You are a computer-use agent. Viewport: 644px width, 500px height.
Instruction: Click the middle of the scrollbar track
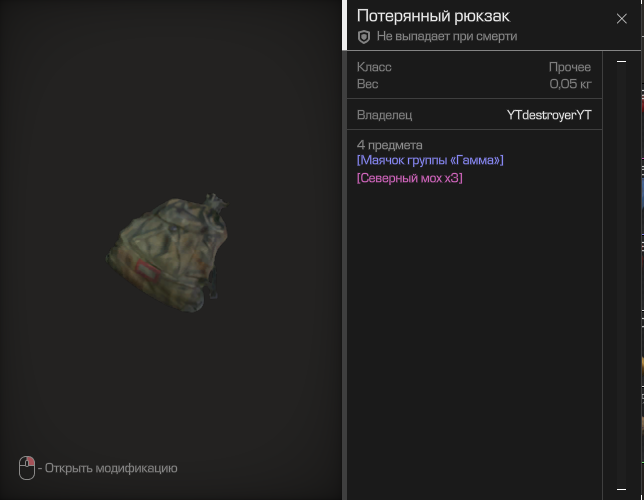(x=621, y=275)
